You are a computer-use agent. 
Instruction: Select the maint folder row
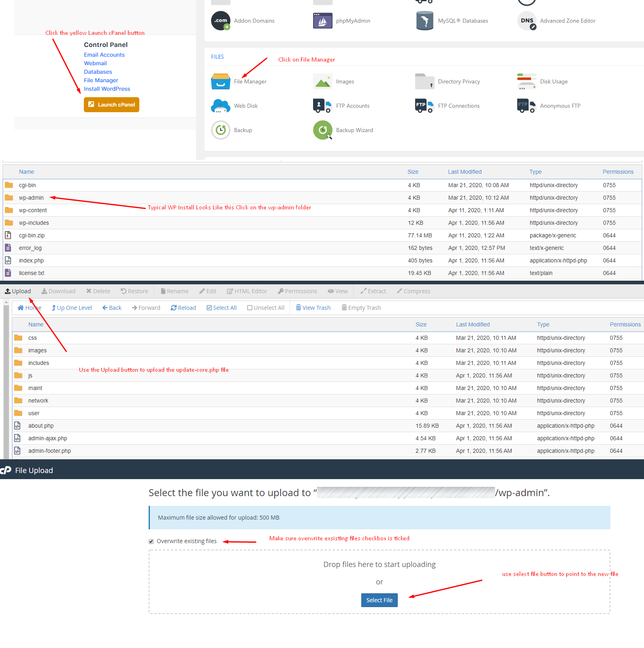(x=328, y=388)
